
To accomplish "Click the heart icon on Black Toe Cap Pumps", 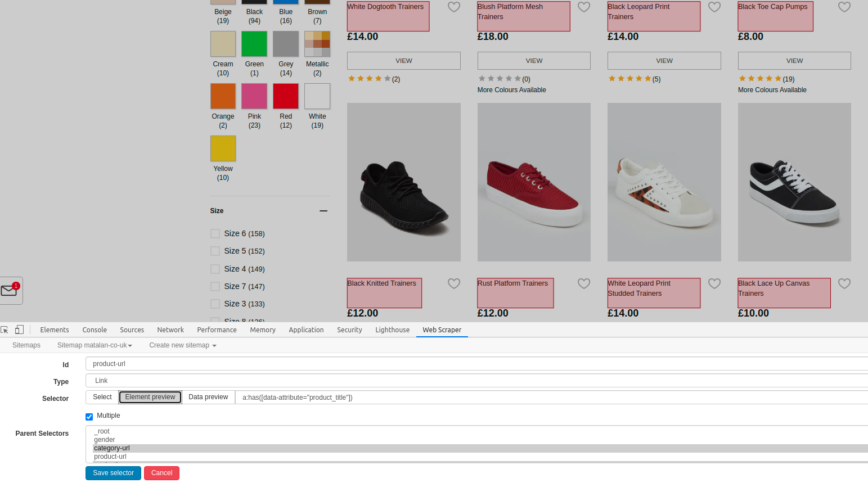I will pyautogui.click(x=844, y=7).
